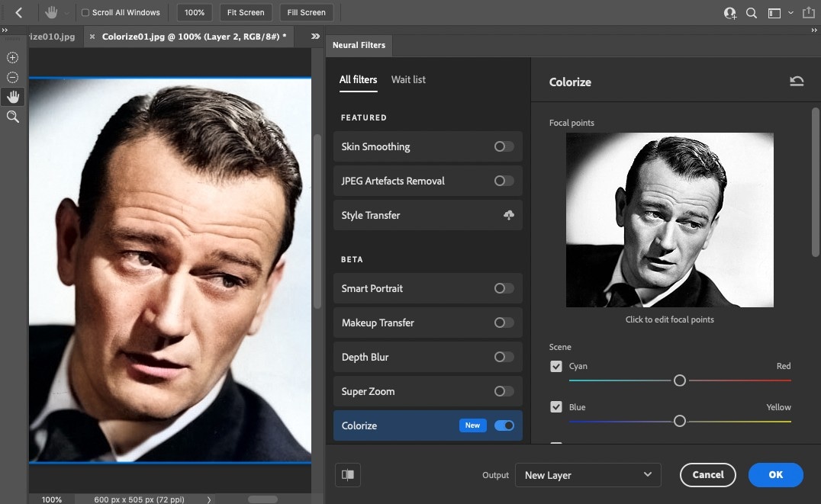Switch to the All filters tab

[358, 79]
